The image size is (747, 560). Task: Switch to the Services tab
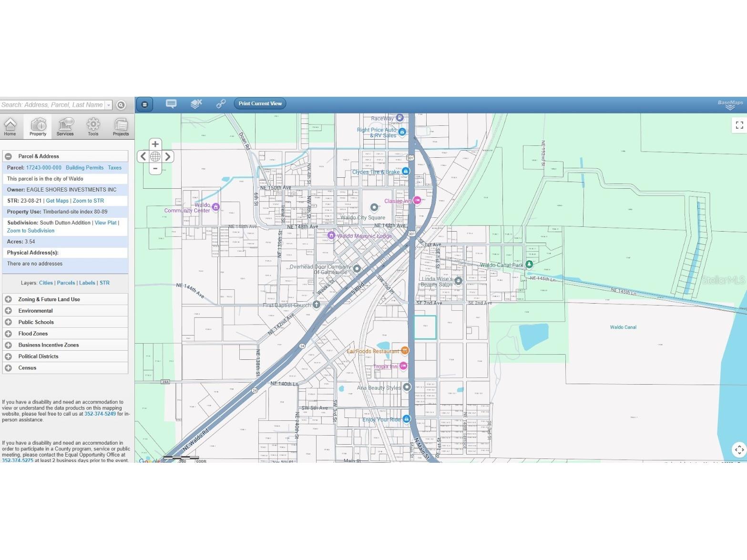(65, 127)
